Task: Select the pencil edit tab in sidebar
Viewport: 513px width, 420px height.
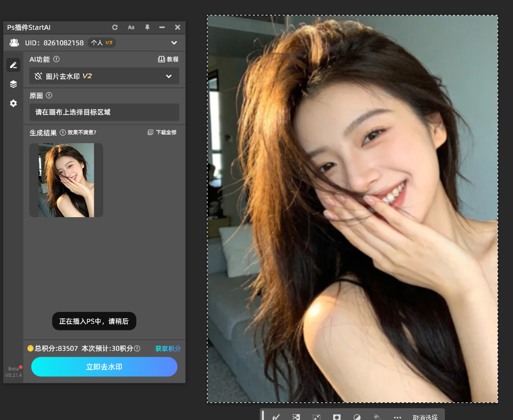Action: tap(13, 65)
